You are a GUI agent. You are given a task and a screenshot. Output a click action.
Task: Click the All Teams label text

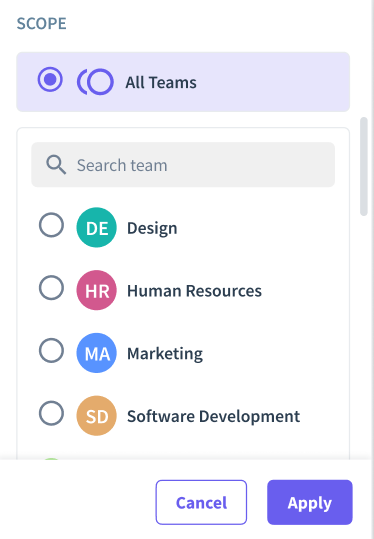pos(161,82)
